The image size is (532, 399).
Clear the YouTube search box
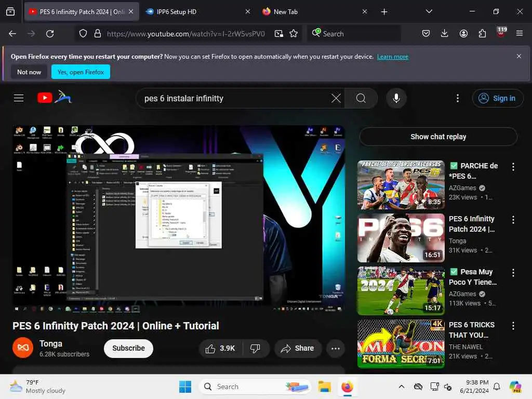336,98
